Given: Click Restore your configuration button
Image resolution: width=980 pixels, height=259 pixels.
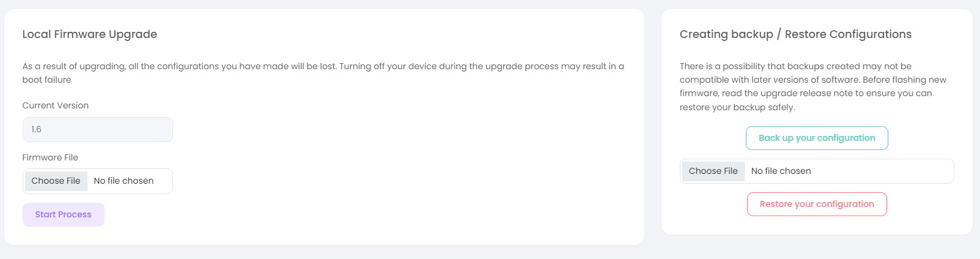Looking at the screenshot, I should [817, 204].
